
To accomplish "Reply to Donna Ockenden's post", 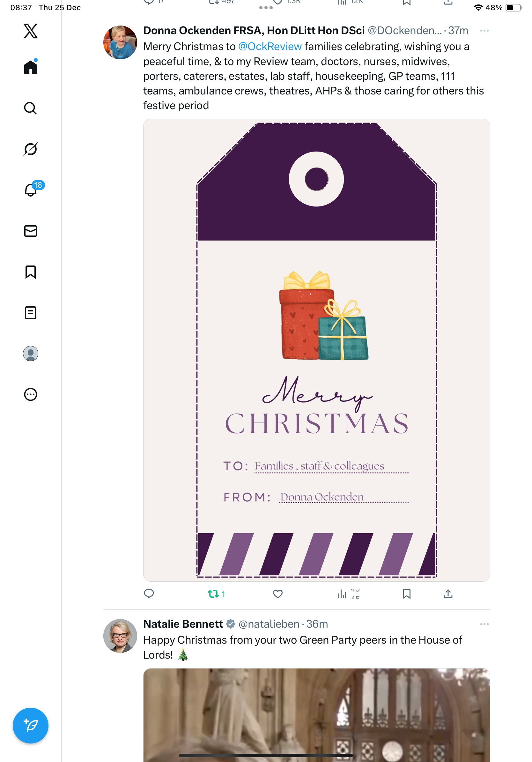I will point(149,594).
